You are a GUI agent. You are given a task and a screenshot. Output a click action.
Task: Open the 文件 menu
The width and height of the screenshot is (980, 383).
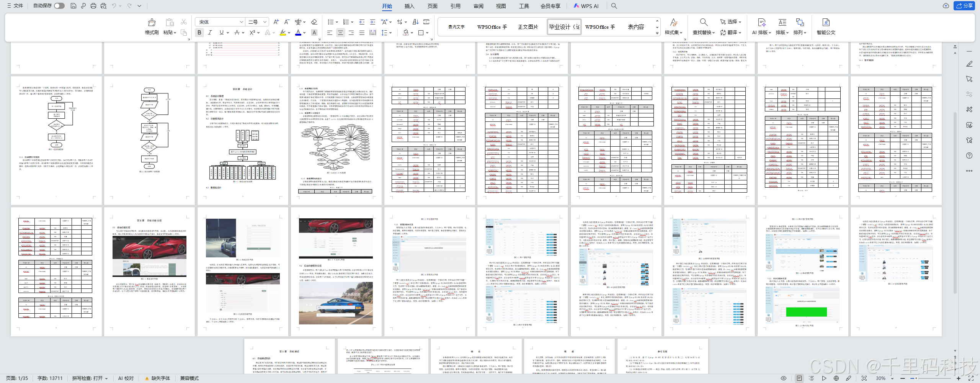[x=15, y=6]
